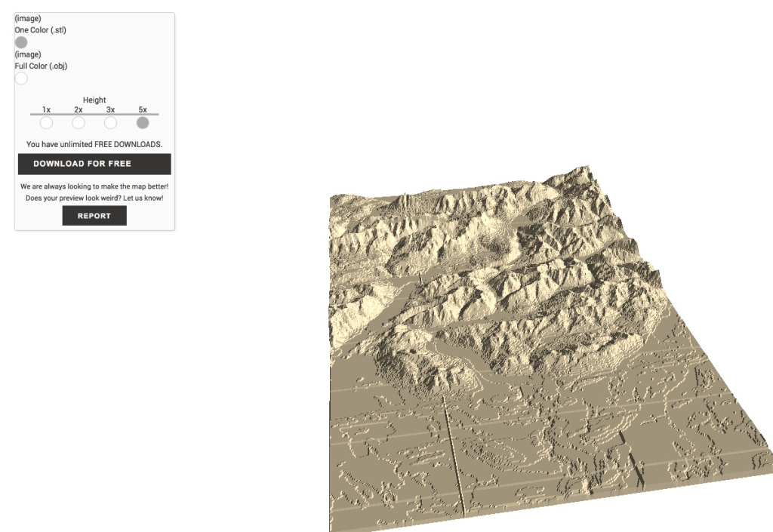Click the '5x' label on the height scale

pyautogui.click(x=142, y=109)
